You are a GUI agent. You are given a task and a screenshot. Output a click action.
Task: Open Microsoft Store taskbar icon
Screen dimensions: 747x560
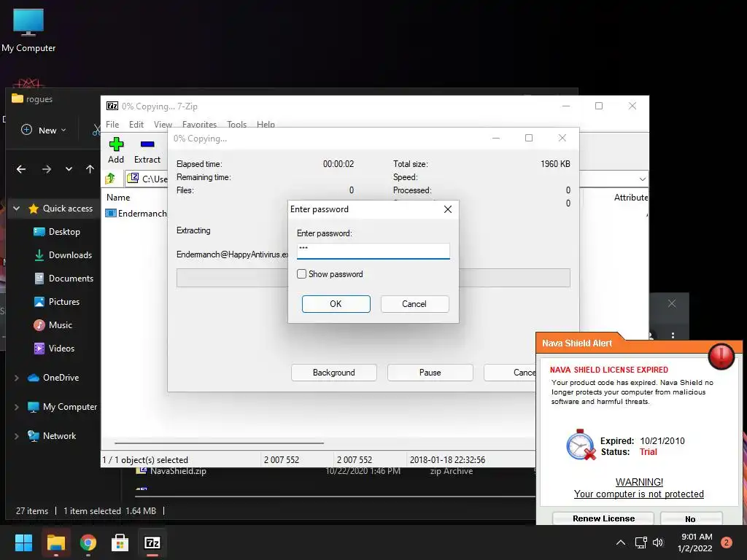120,542
